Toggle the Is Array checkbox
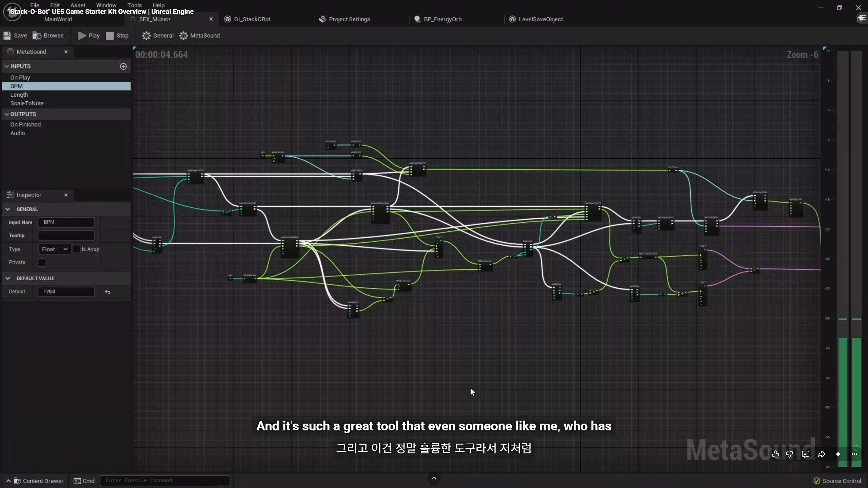 (77, 249)
